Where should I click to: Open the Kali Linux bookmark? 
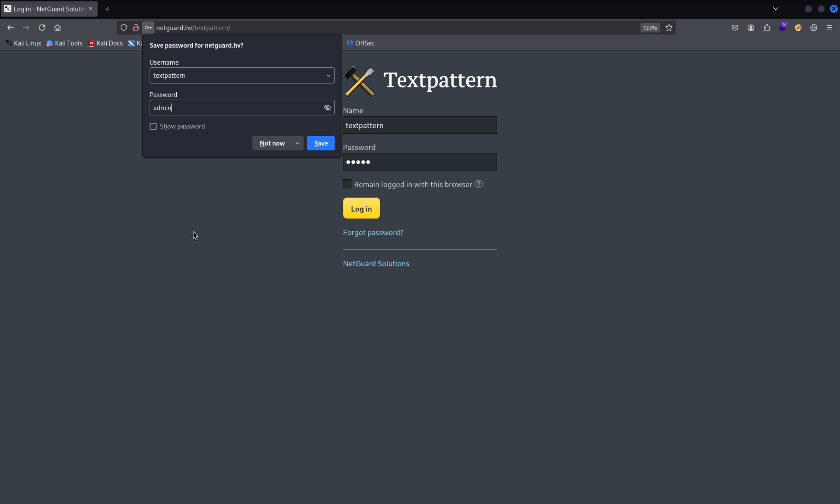(x=23, y=43)
